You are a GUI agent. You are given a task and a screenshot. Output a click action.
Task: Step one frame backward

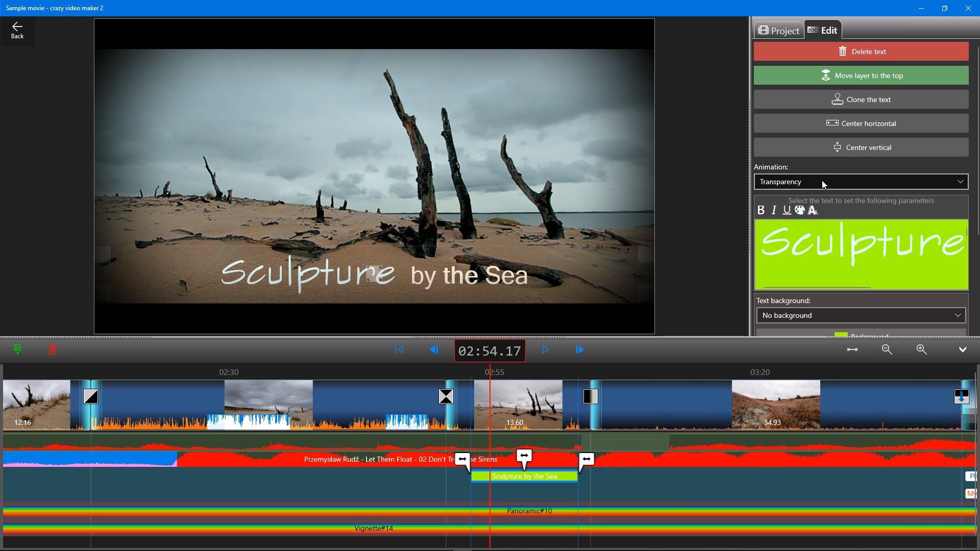pos(434,350)
